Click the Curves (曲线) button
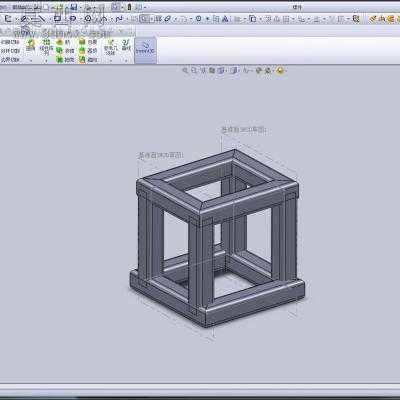 point(126,45)
